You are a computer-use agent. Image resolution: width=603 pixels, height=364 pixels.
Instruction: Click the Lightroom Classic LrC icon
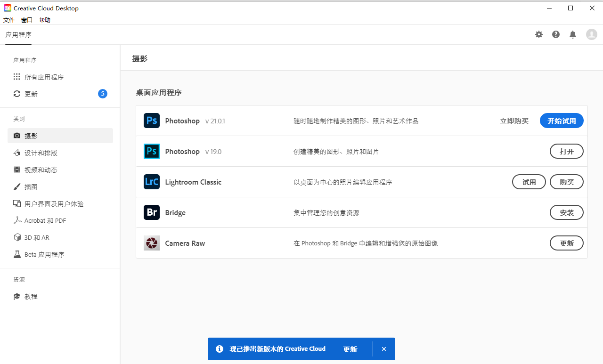coord(152,182)
